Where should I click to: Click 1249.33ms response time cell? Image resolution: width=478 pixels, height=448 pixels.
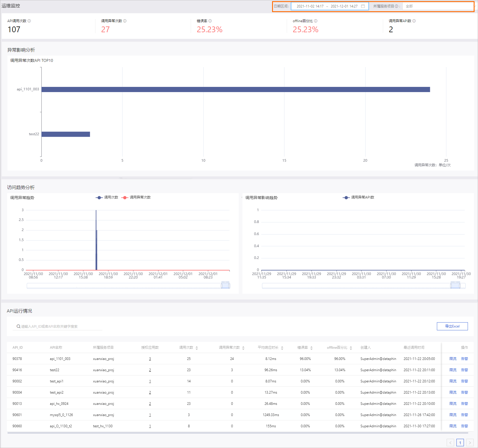pos(271,415)
